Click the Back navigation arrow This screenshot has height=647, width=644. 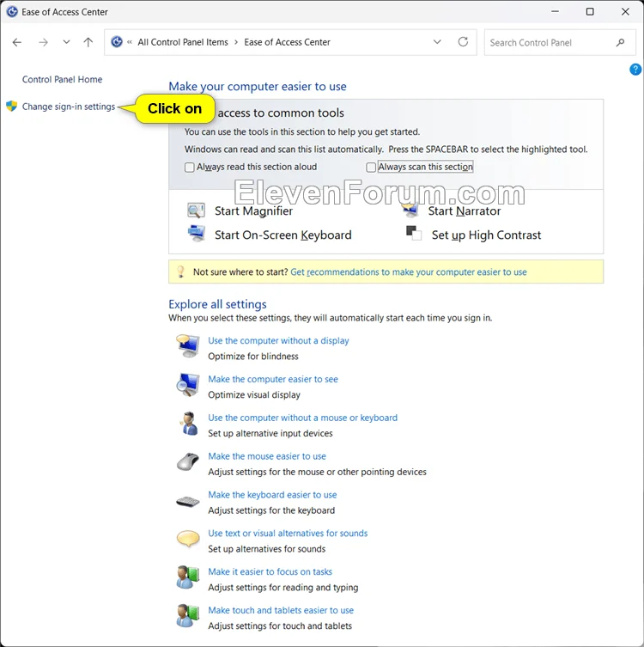pyautogui.click(x=17, y=42)
